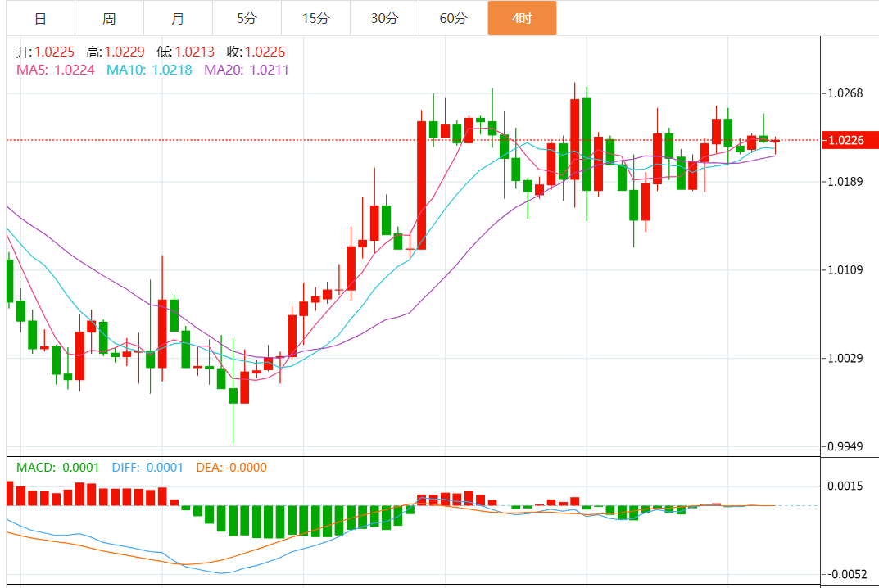Click the MACD: -0.0001 indicator label
879x588 pixels.
57,468
